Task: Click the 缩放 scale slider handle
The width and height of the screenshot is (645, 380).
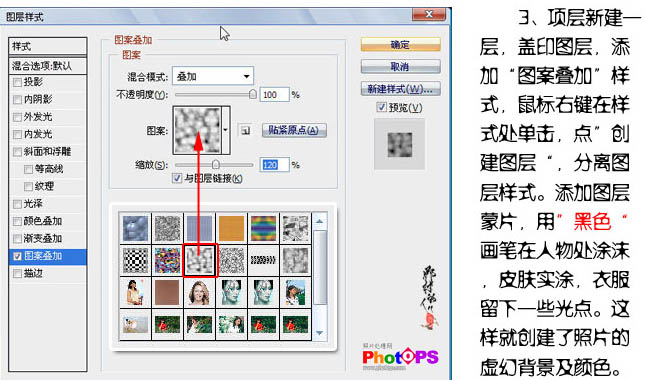Action: (216, 165)
